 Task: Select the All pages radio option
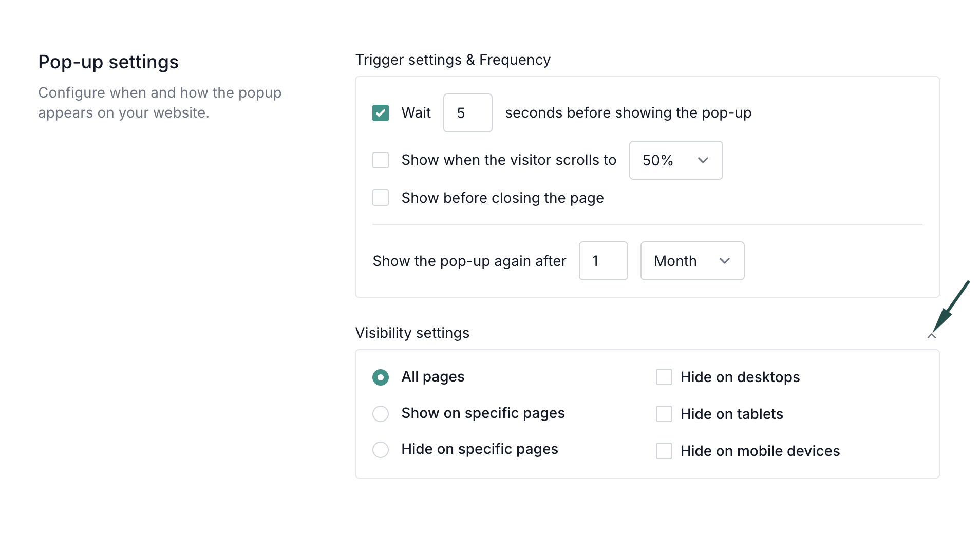[381, 377]
